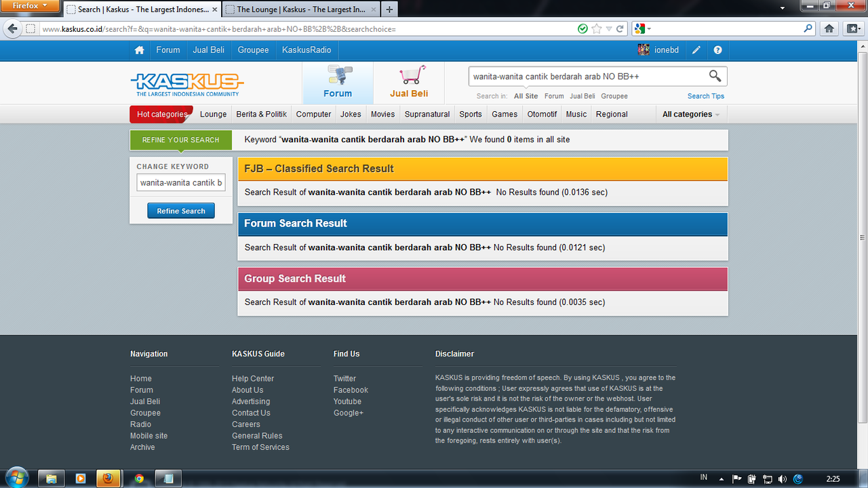
Task: Click the ionebd username
Action: click(667, 50)
